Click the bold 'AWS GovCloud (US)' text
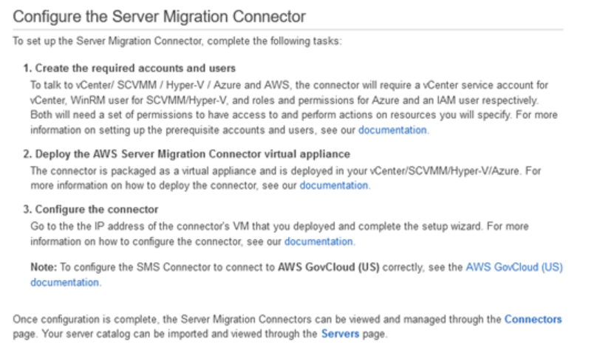 coord(329,267)
